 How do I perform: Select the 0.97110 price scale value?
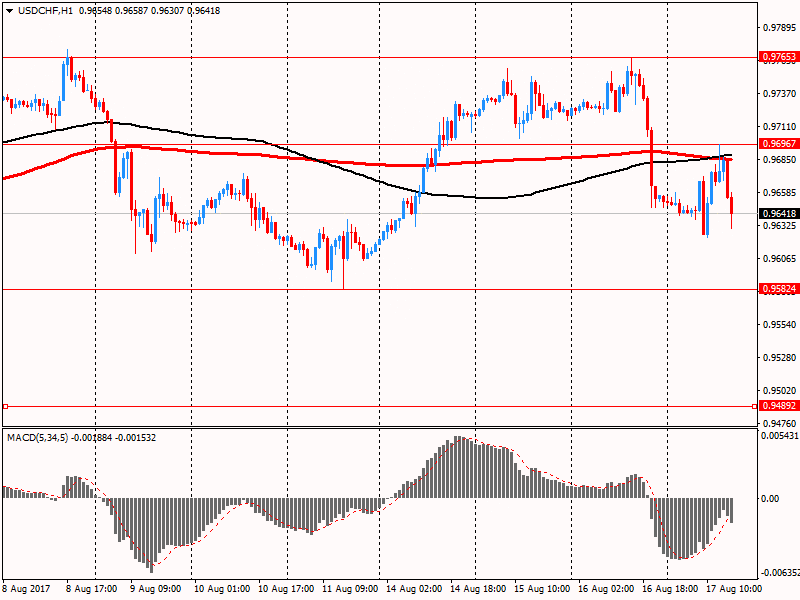(780, 127)
